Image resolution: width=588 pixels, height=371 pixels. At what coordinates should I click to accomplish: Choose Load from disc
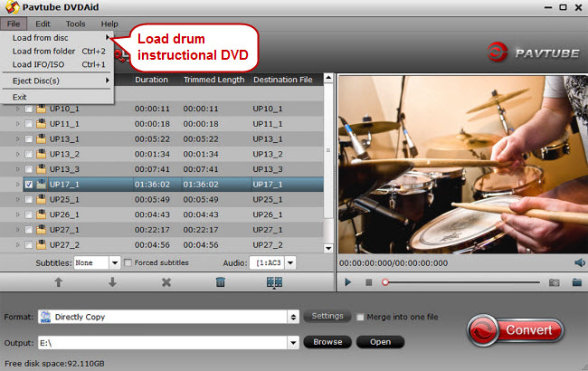(57, 37)
